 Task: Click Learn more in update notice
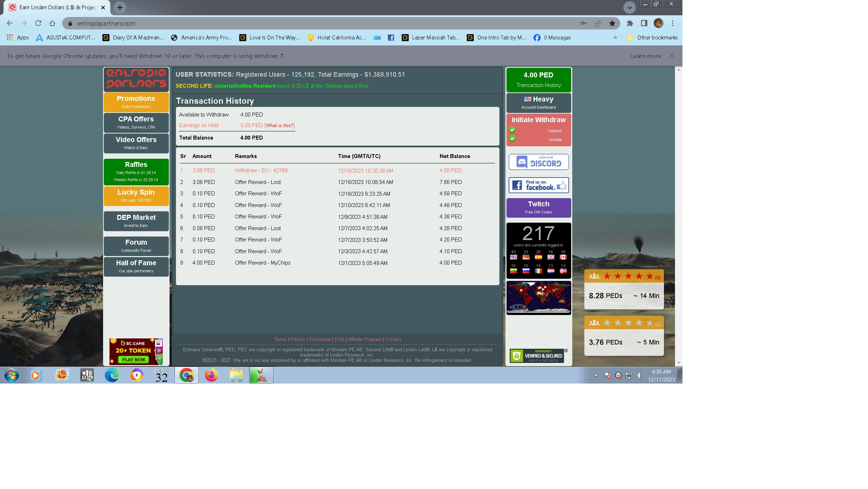click(x=646, y=56)
